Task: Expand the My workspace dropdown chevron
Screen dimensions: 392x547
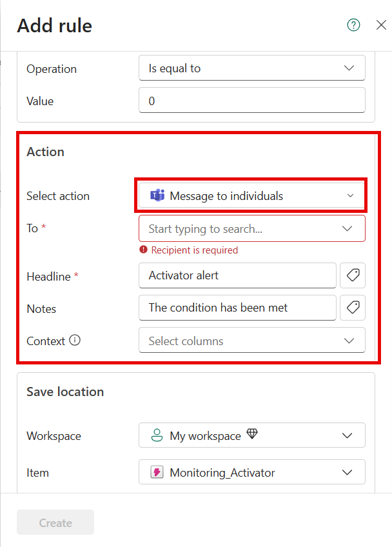Action: [x=347, y=435]
